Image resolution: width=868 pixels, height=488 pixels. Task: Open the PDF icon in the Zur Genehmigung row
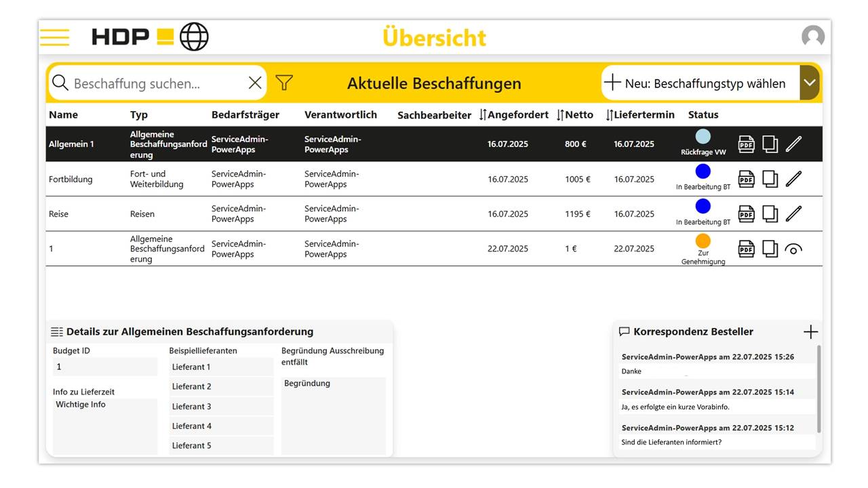coord(746,249)
